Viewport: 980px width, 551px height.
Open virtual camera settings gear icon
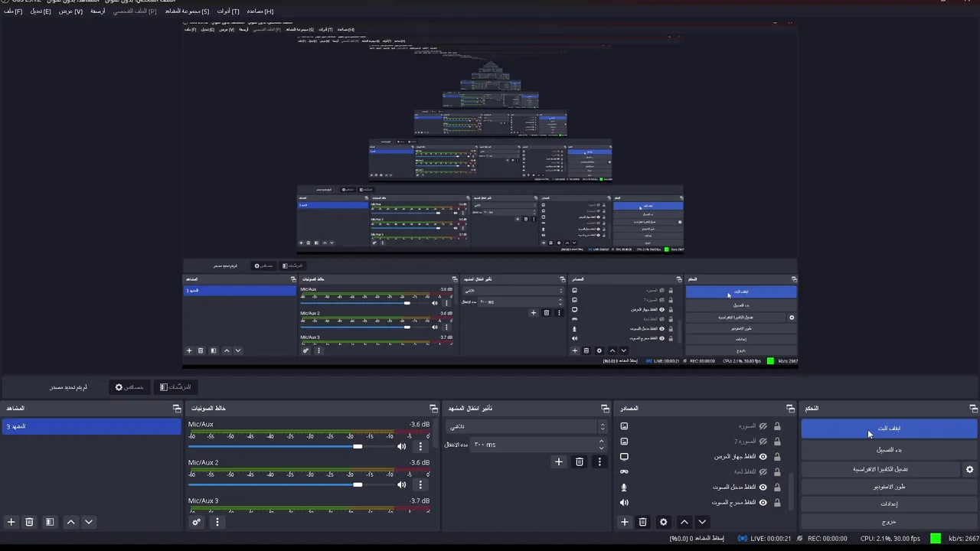click(x=969, y=469)
